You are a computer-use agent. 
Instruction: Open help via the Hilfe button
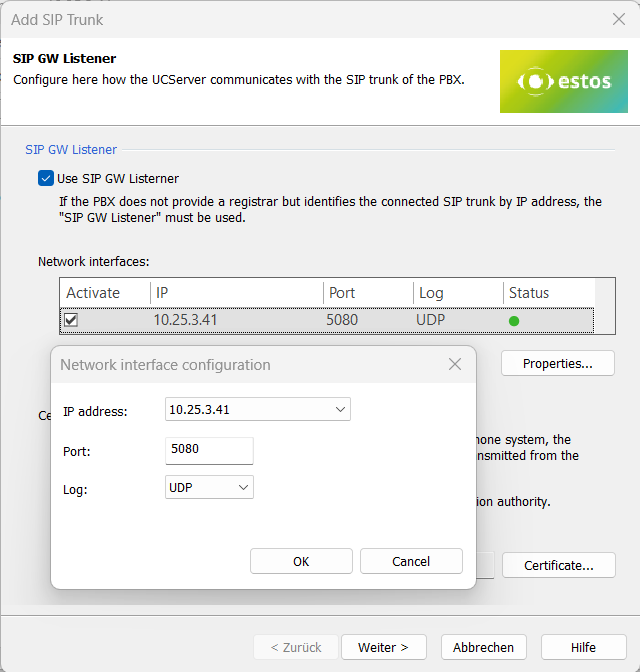(x=583, y=647)
